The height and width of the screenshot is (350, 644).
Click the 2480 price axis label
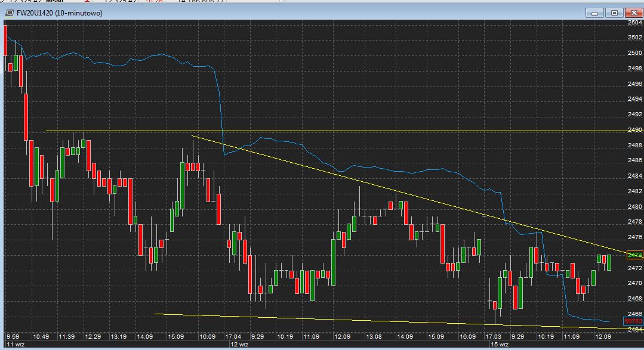pos(635,207)
